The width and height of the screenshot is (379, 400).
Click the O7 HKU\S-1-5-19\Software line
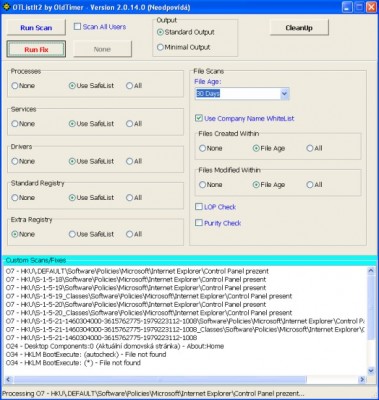136,288
